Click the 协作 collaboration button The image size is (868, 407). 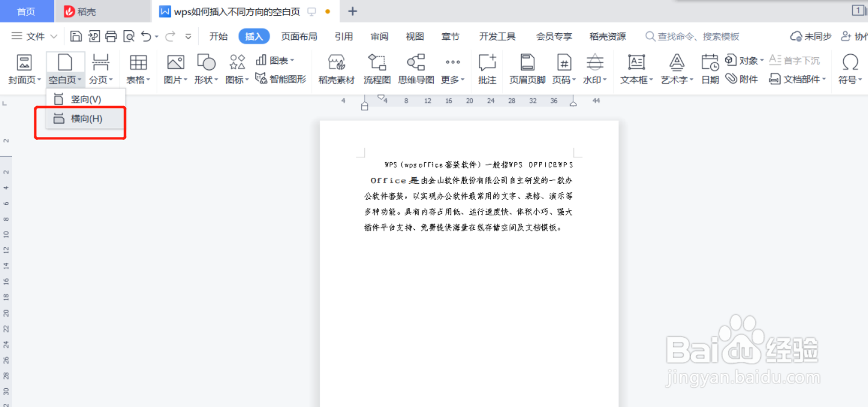pos(854,37)
